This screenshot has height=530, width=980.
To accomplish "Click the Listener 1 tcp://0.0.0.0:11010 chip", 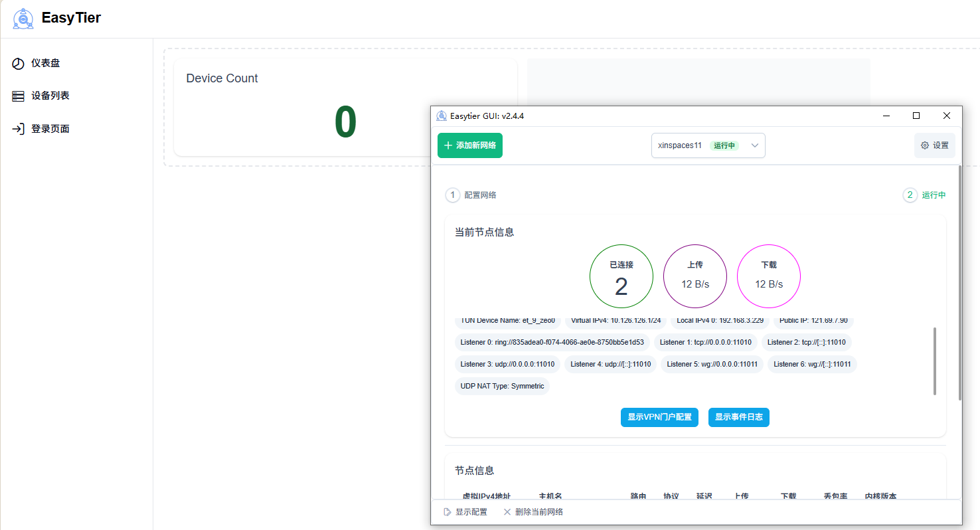I will [x=706, y=343].
